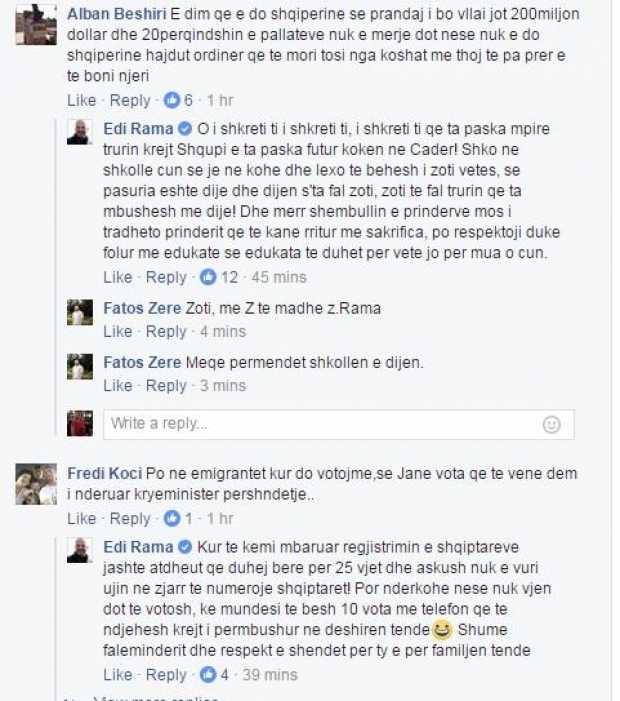Open like count icon on Alban Beshiri's comment
The height and width of the screenshot is (701, 620).
tap(172, 100)
